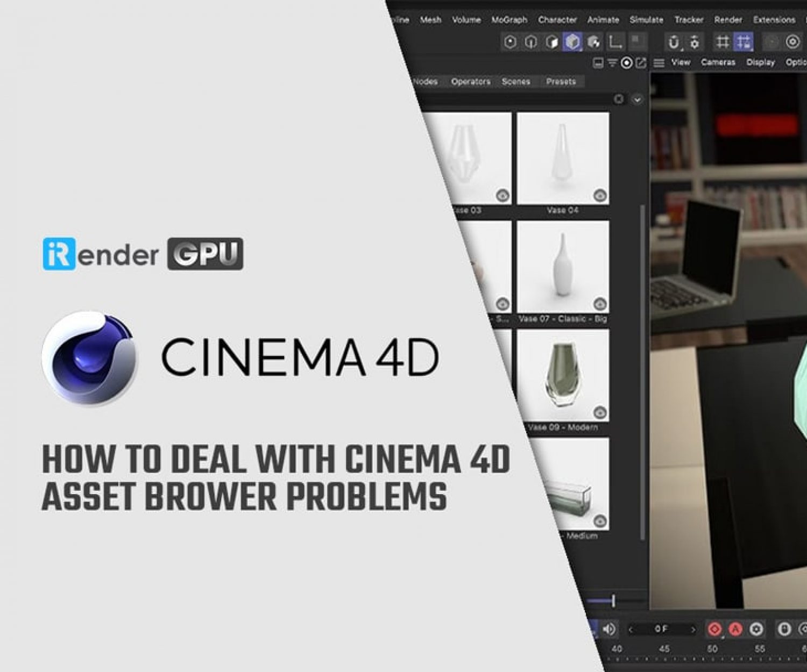Screen dimensions: 807x672
Task: Open viewport Display menu
Action: 760,62
